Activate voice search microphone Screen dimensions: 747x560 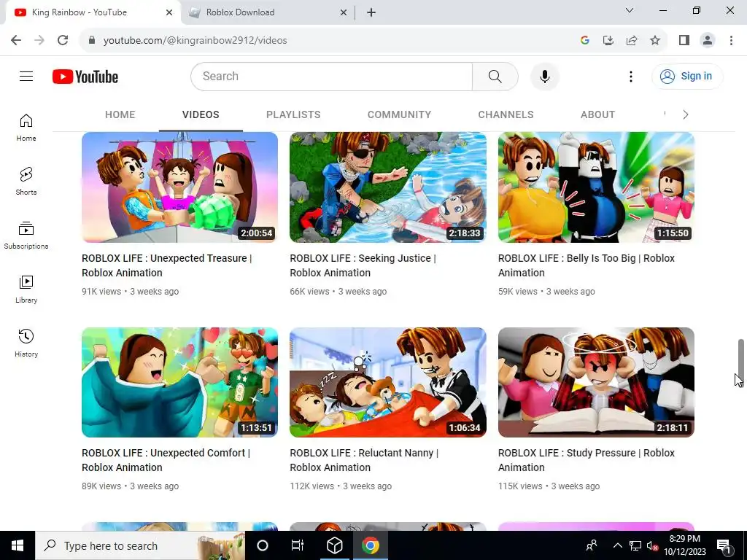(x=544, y=76)
